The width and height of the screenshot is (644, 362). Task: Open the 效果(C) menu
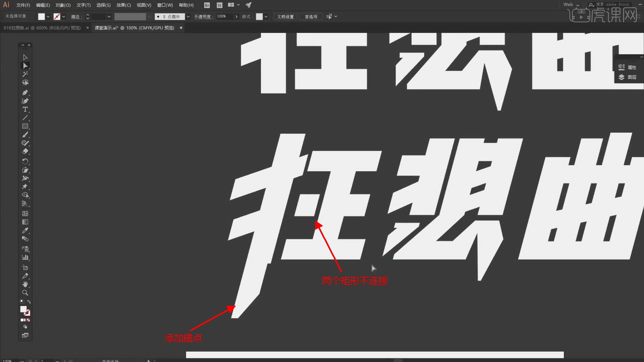[123, 5]
